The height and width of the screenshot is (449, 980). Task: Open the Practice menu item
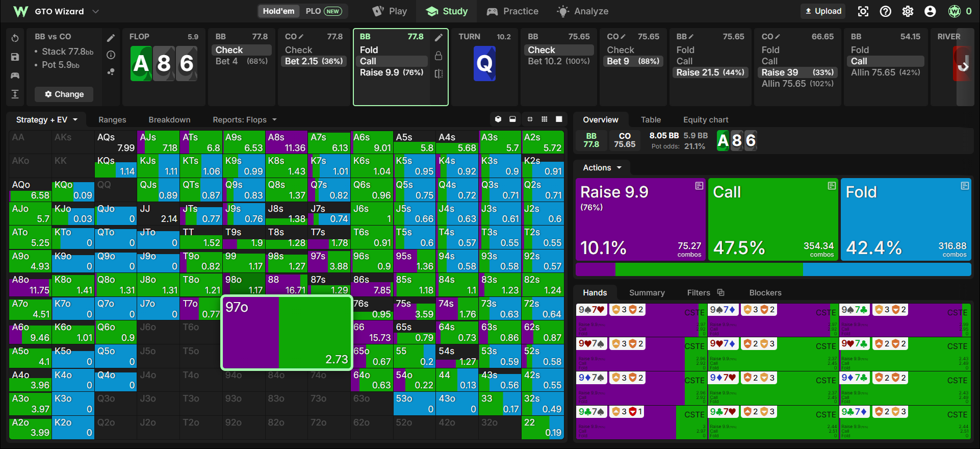click(512, 11)
